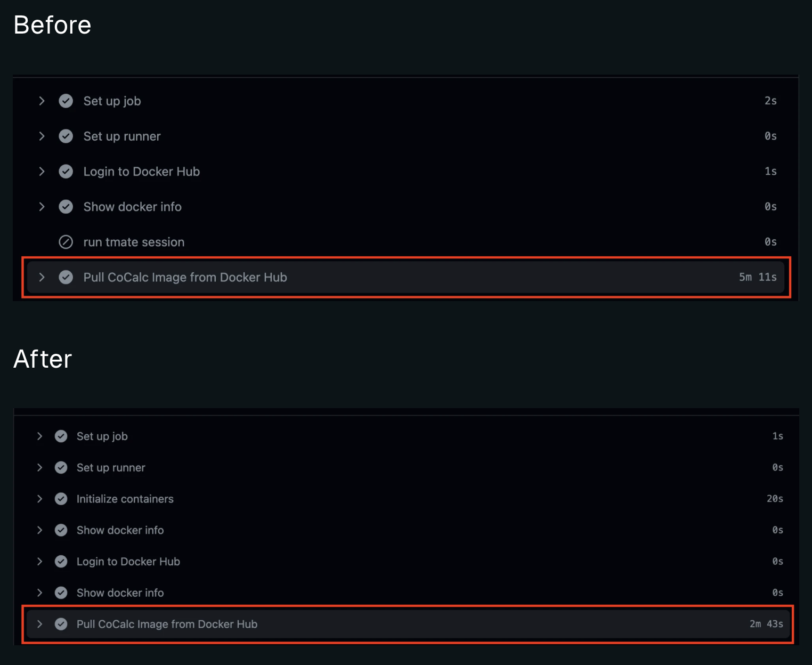Image resolution: width=812 pixels, height=665 pixels.
Task: Click the checkmark beside 'Initialize containers'
Action: pos(61,499)
